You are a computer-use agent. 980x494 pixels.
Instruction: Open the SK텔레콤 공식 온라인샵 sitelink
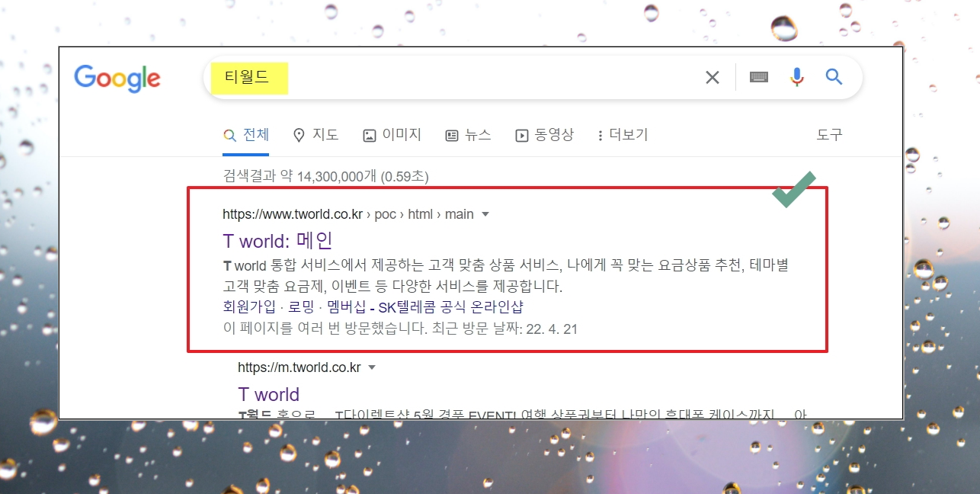pyautogui.click(x=450, y=306)
